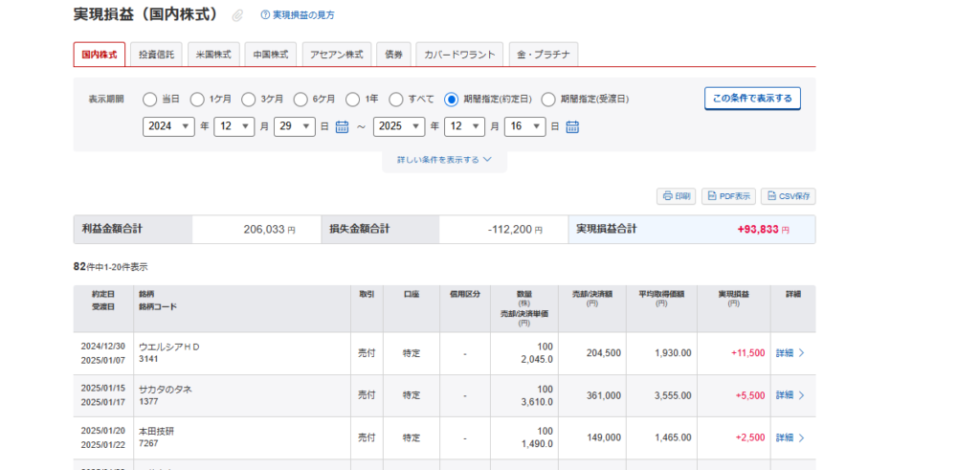Select the 3ケ月 period radio button
Screen dimensions: 980x470
coord(248,99)
